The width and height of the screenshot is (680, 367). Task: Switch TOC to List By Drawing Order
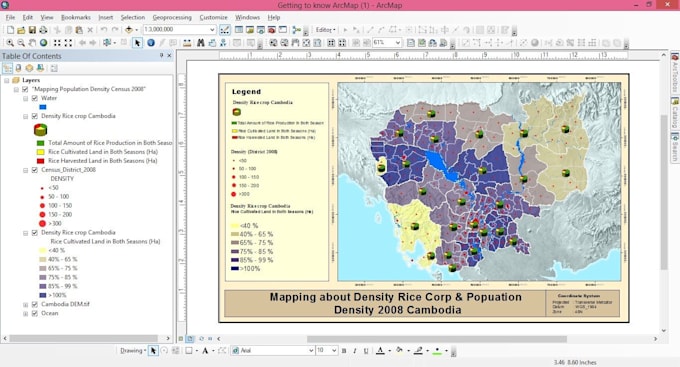(7, 68)
